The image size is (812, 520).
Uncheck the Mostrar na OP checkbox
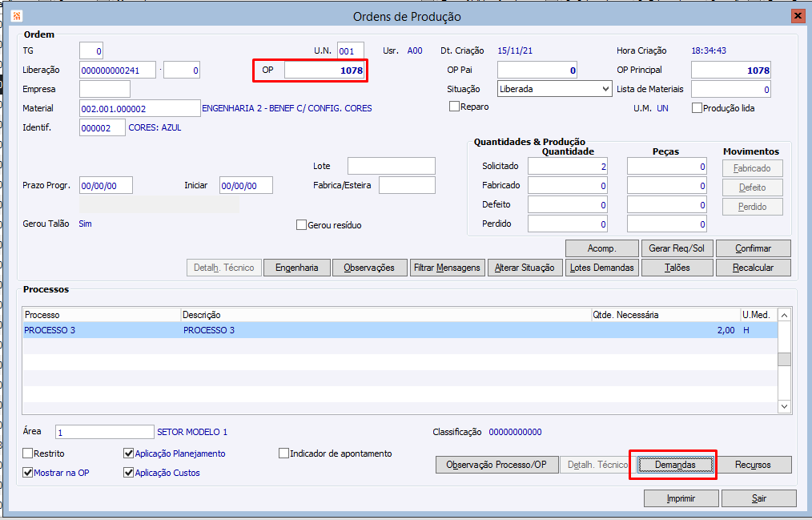pyautogui.click(x=28, y=473)
